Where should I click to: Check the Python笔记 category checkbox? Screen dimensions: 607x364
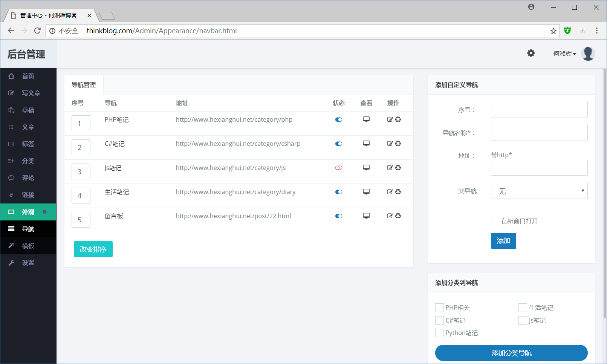[439, 333]
